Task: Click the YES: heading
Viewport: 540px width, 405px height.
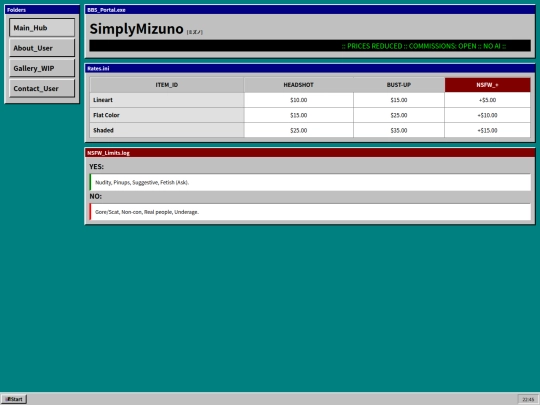Action: pyautogui.click(x=96, y=167)
